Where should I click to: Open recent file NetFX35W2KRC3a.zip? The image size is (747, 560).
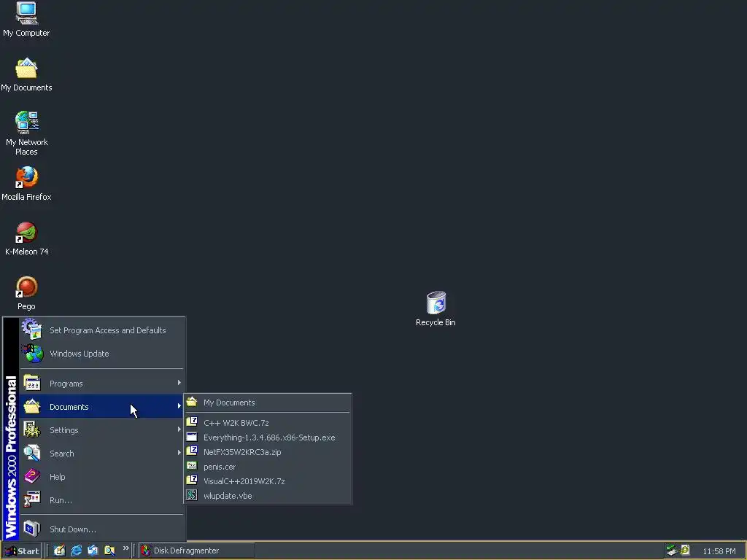pos(267,452)
